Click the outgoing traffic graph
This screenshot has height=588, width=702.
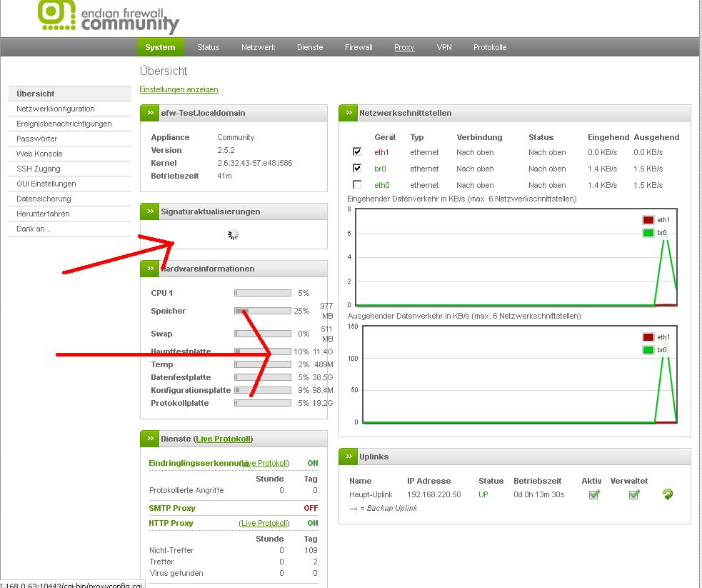pos(519,374)
